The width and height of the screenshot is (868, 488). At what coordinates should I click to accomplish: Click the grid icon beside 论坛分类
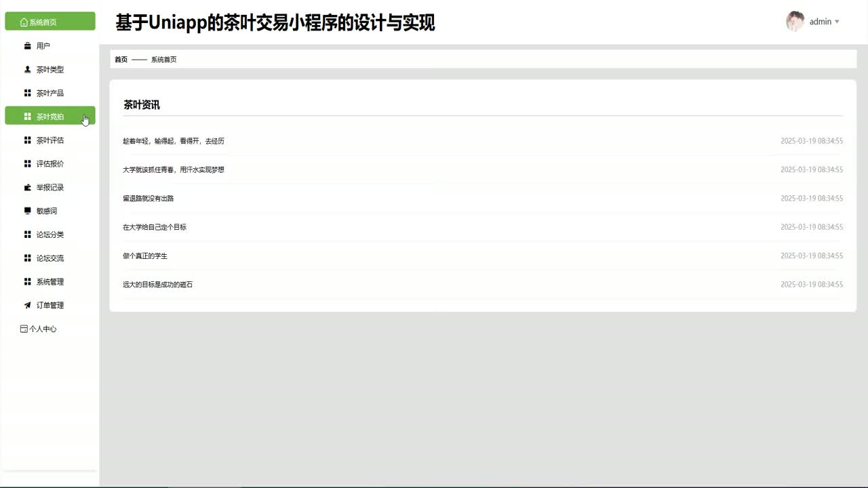(27, 235)
